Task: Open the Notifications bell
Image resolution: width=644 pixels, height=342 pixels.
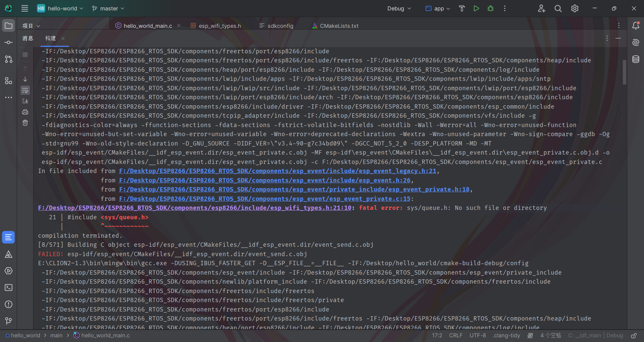Action: [x=636, y=26]
